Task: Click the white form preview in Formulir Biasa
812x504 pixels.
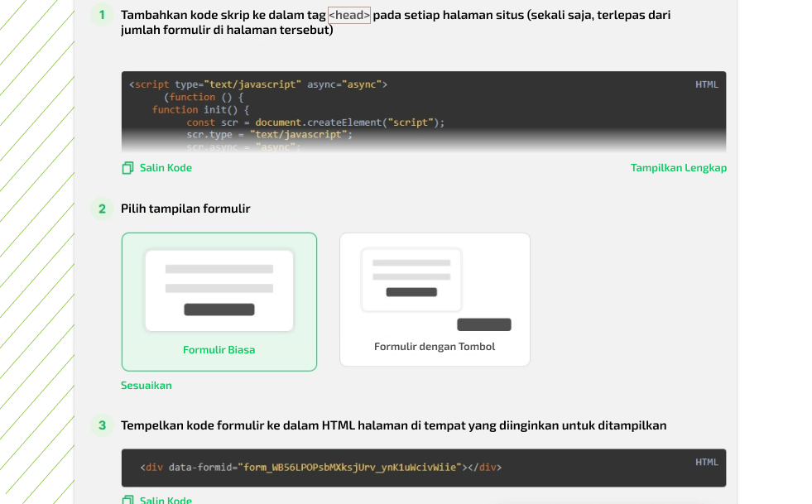Action: pyautogui.click(x=219, y=290)
